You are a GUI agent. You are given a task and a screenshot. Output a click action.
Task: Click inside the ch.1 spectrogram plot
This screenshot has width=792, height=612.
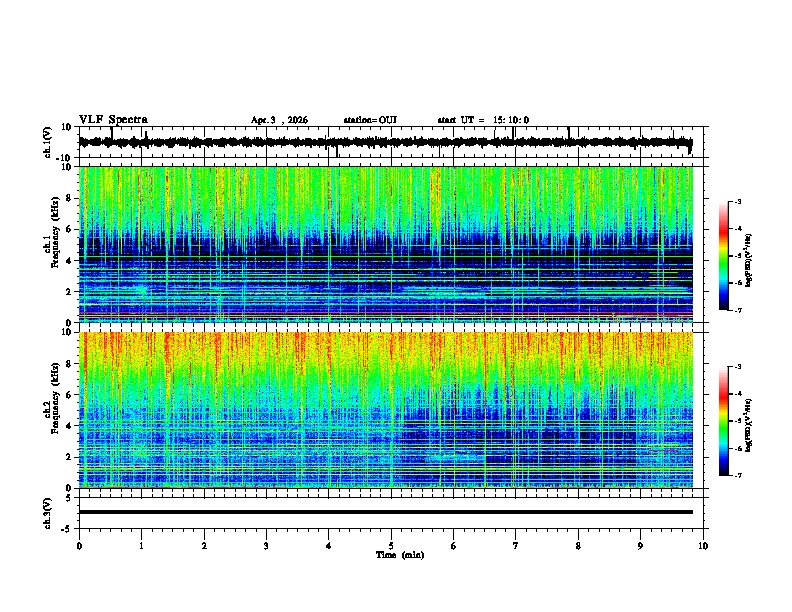pyautogui.click(x=386, y=244)
